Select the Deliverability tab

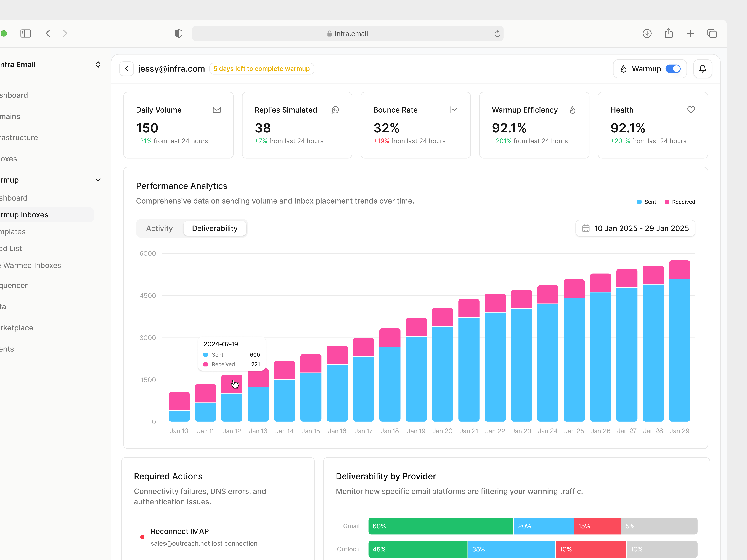tap(215, 228)
